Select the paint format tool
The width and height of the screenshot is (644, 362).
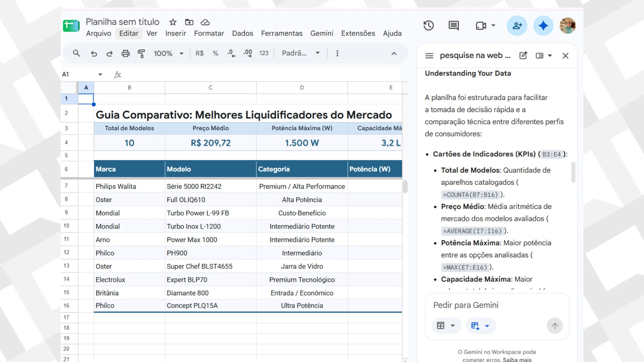141,54
